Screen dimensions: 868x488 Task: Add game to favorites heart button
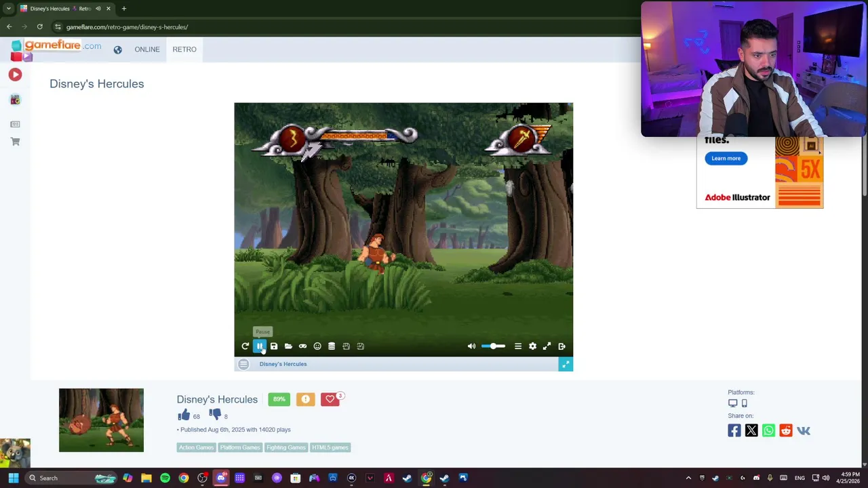pyautogui.click(x=330, y=399)
